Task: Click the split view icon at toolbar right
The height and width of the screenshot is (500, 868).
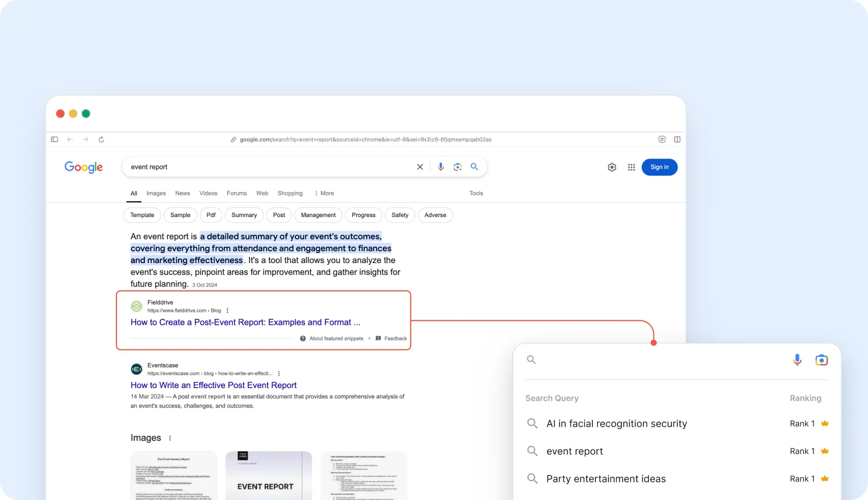Action: click(x=677, y=139)
